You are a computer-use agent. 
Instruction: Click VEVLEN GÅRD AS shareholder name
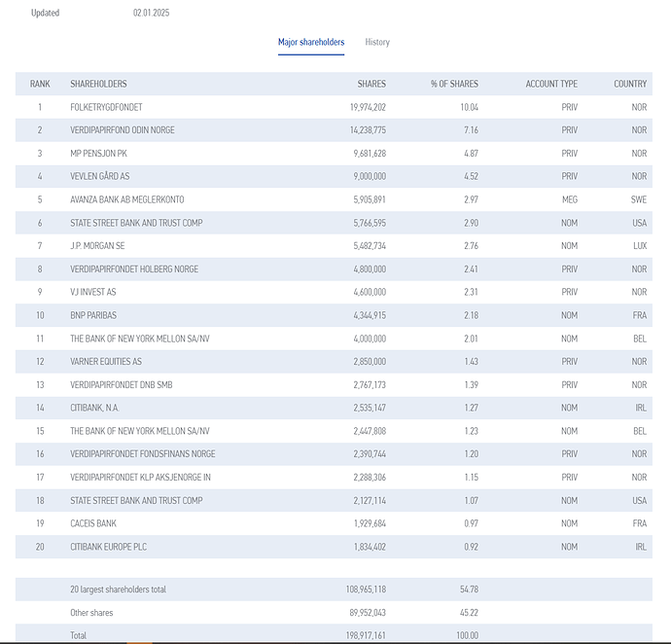pos(100,176)
